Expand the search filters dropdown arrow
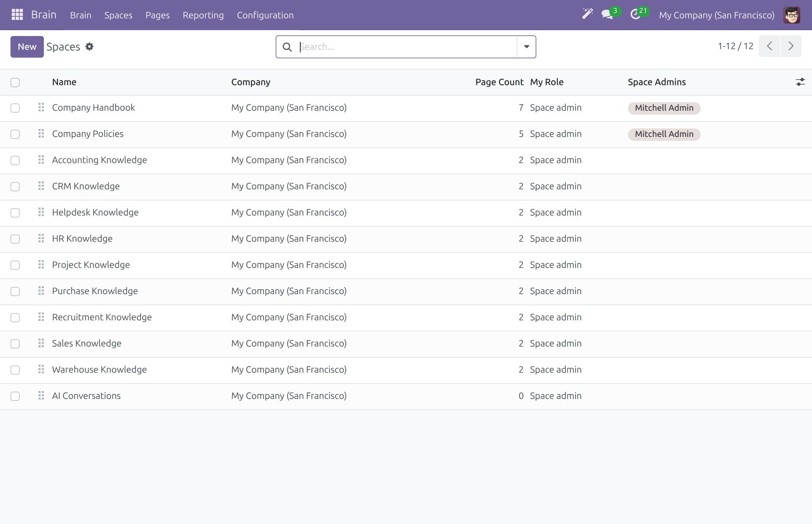The height and width of the screenshot is (524, 812). [x=526, y=47]
